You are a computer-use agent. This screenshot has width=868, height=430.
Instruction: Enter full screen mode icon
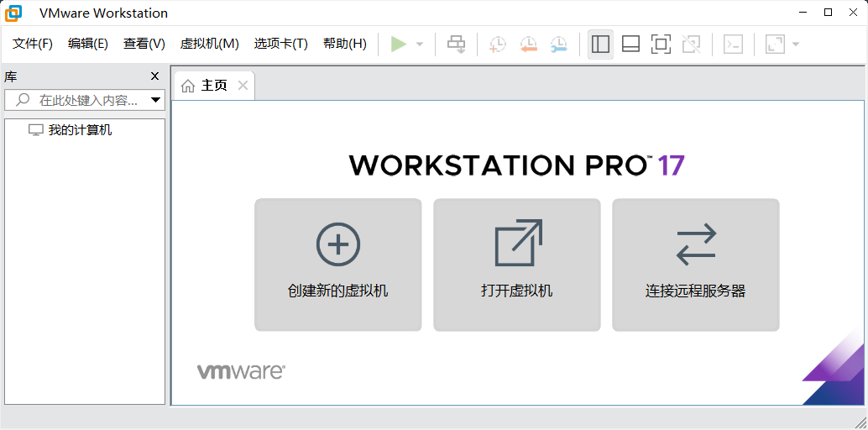coord(661,45)
